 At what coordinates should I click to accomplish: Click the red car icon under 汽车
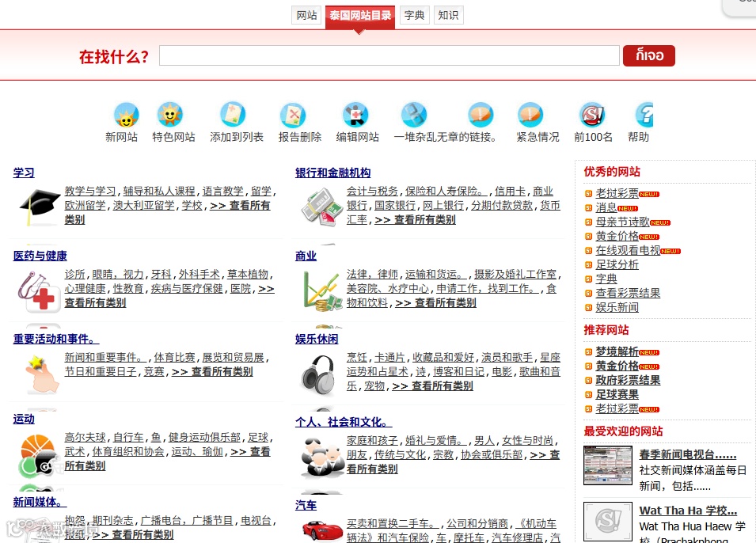[x=322, y=530]
